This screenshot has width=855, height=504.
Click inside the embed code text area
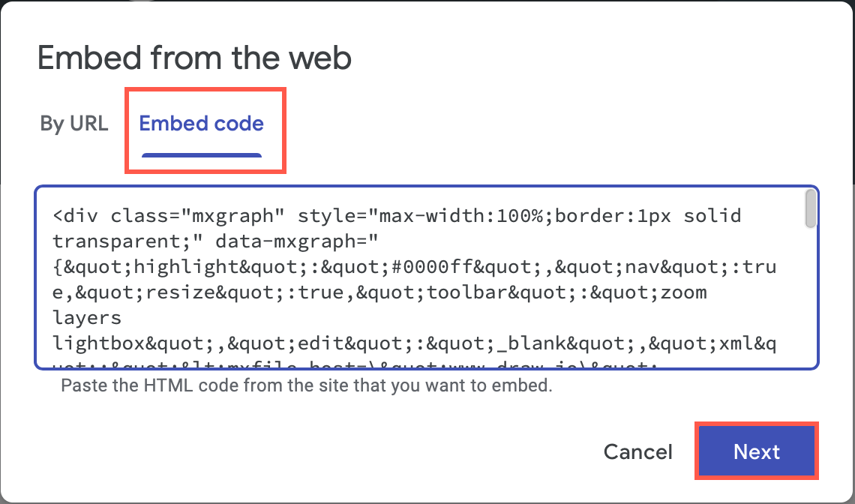(420, 277)
